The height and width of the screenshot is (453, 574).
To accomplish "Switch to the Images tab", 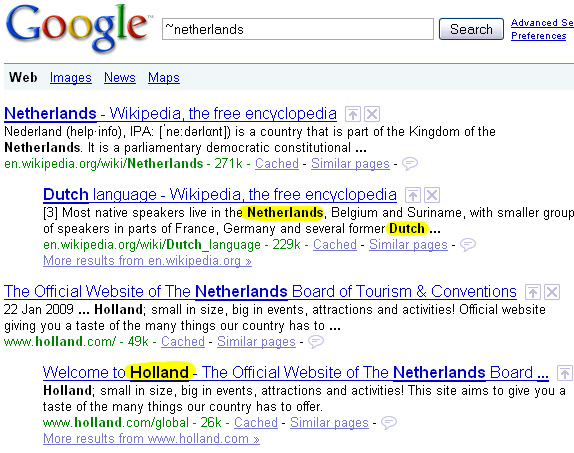I will (x=71, y=78).
